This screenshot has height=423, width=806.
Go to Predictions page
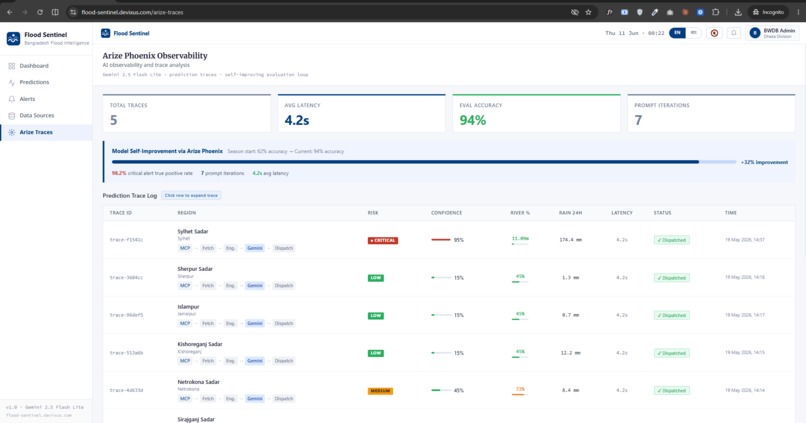[x=46, y=82]
